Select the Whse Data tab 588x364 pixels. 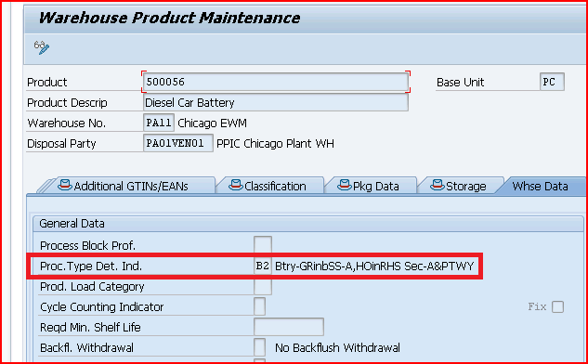click(540, 186)
